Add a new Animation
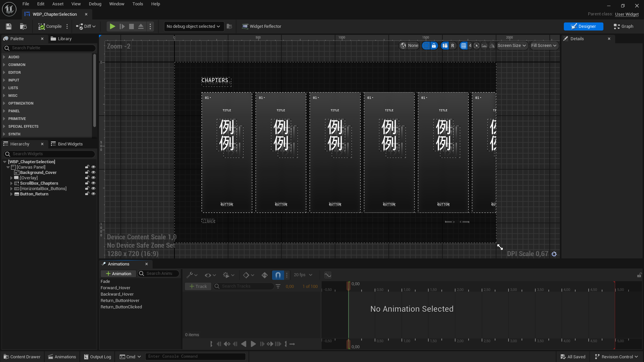 118,274
